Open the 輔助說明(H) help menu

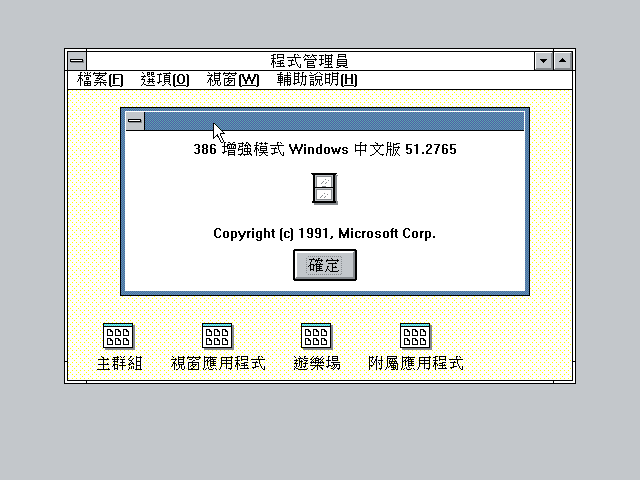pyautogui.click(x=317, y=80)
